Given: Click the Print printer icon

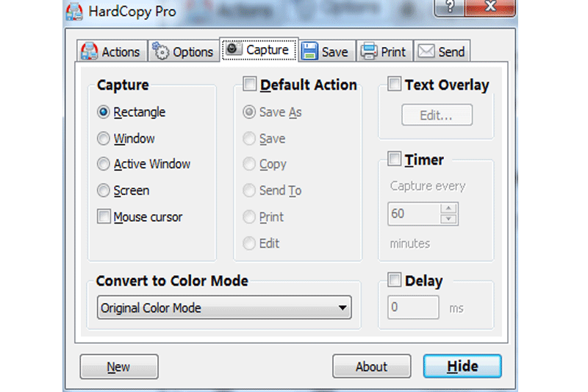Looking at the screenshot, I should (x=368, y=51).
